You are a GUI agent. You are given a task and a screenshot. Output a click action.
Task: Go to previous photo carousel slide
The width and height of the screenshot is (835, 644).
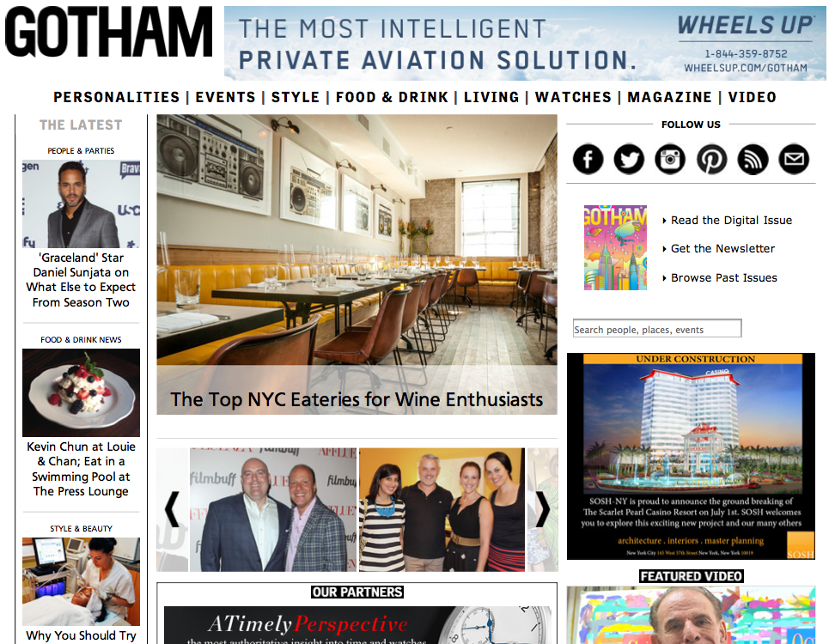tap(172, 509)
